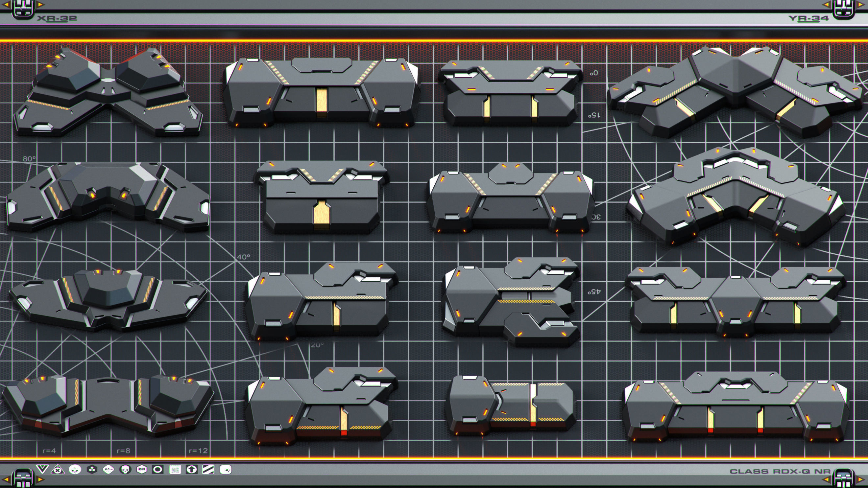Open the top-right corner clasp widget
Viewport: 868px width, 488px height.
point(844,8)
